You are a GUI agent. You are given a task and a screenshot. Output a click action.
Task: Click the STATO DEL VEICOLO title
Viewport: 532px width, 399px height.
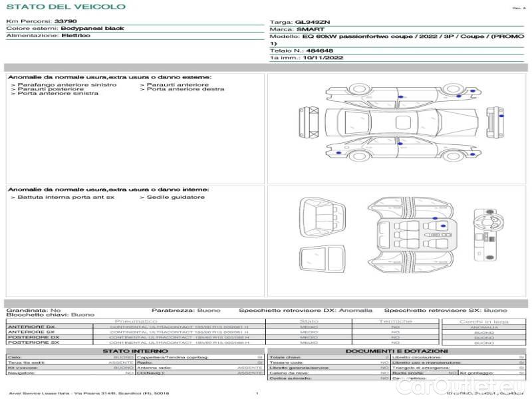pyautogui.click(x=65, y=7)
